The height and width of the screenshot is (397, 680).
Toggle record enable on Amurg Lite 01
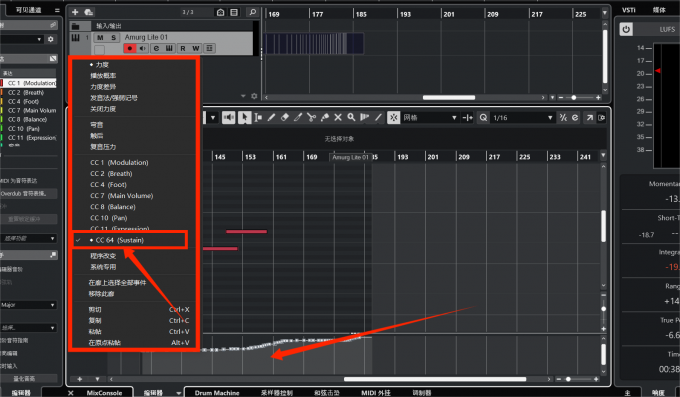(x=129, y=48)
